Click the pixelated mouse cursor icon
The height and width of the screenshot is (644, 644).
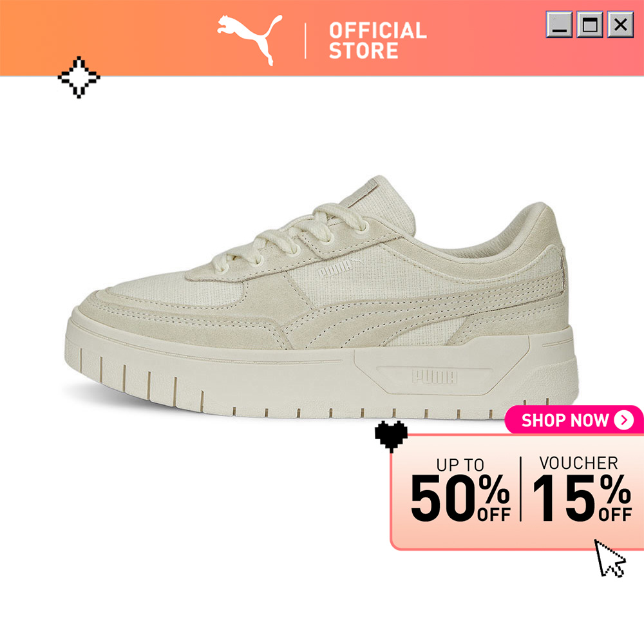610,558
